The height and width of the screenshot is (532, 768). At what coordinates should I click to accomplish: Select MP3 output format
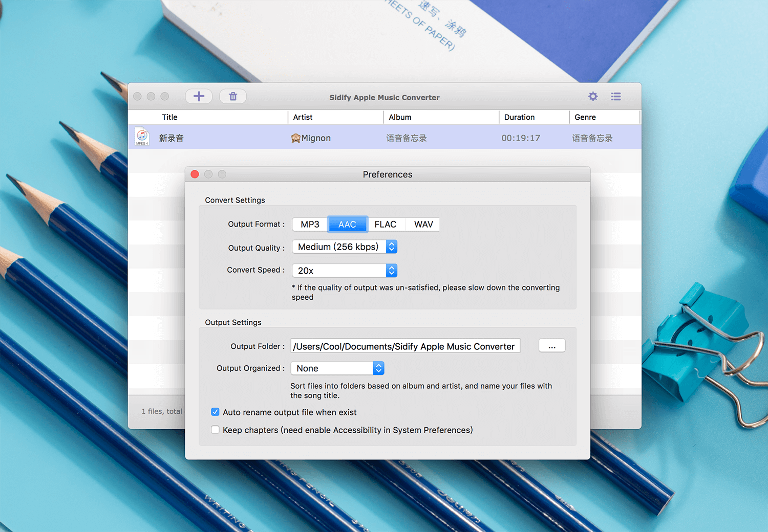[310, 224]
